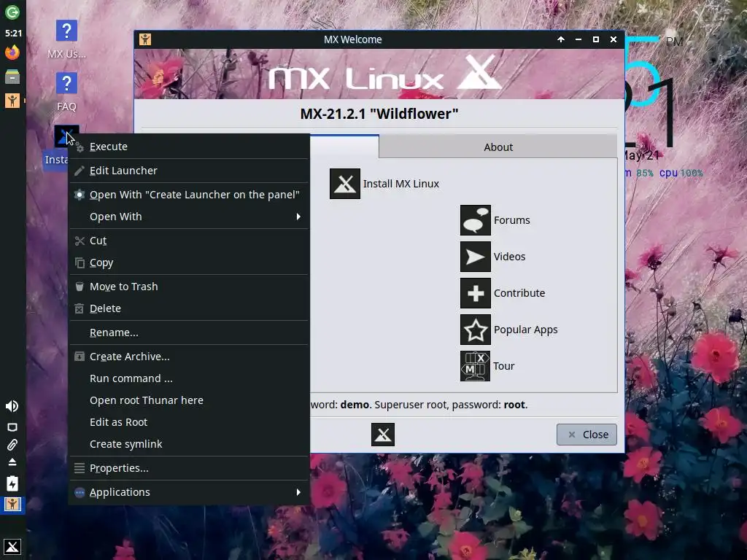The image size is (747, 560).
Task: Expand the Applications submenu
Action: coord(189,492)
